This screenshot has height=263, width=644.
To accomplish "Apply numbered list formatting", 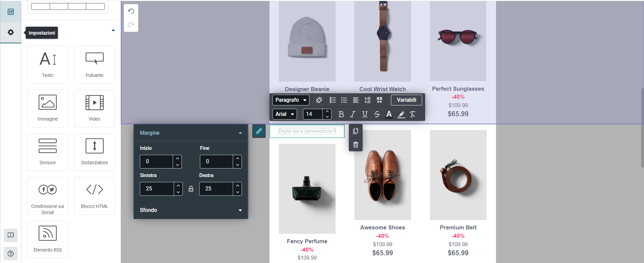I will (x=344, y=100).
